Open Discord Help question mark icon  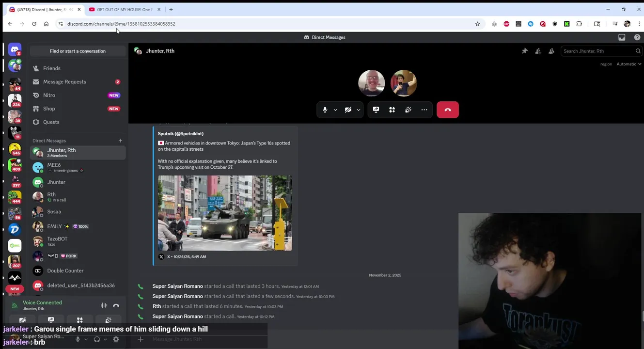point(637,37)
